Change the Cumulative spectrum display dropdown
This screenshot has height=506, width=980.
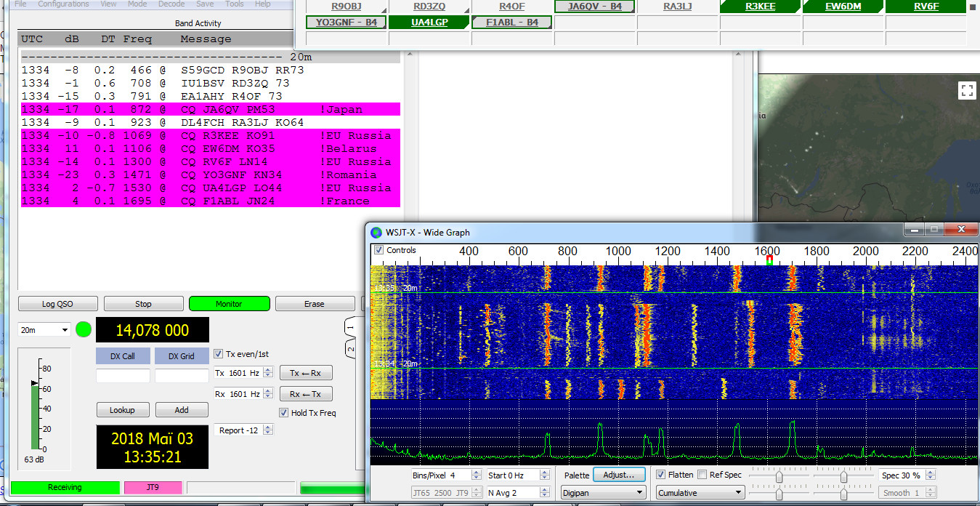coord(699,492)
